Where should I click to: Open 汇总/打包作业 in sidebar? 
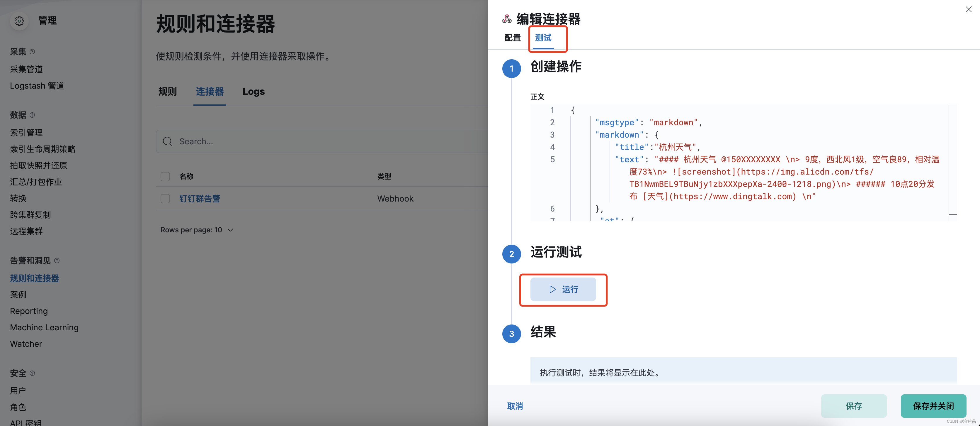36,182
